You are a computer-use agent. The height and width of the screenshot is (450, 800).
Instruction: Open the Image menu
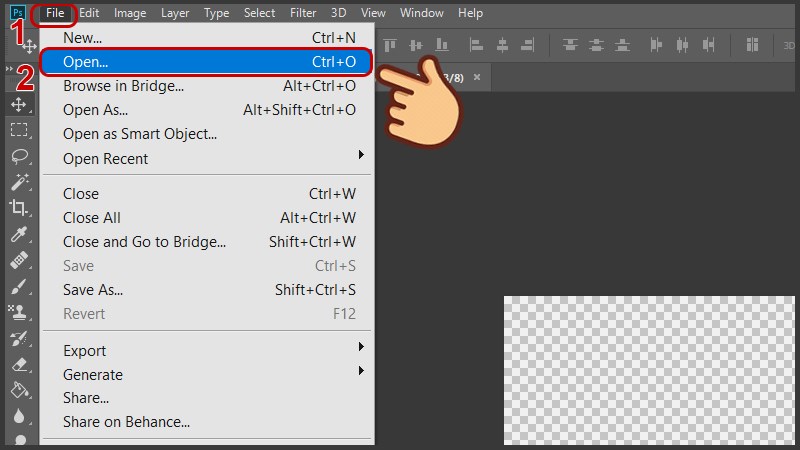pyautogui.click(x=130, y=13)
